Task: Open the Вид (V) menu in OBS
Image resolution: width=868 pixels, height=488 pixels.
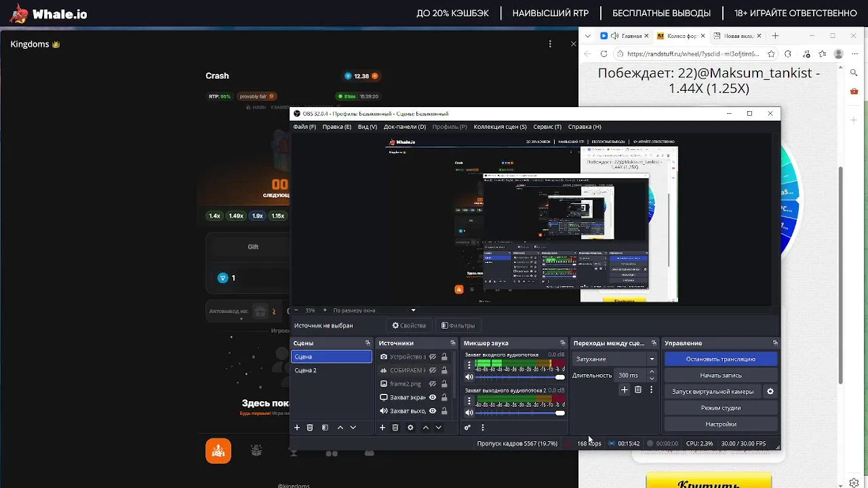Action: [368, 127]
